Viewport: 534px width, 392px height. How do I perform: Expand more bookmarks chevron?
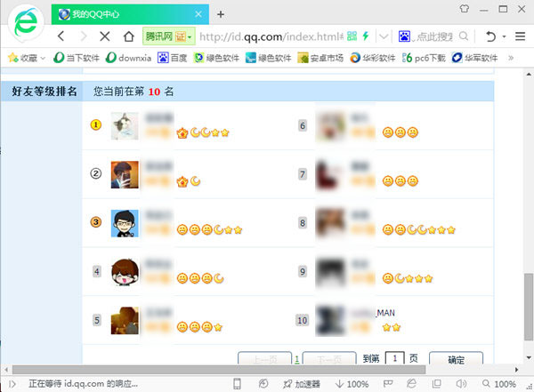pos(511,58)
